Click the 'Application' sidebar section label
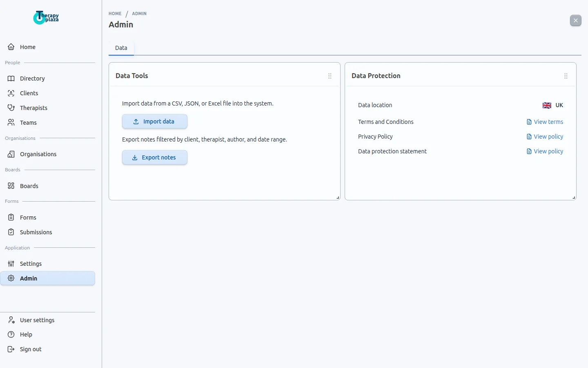The width and height of the screenshot is (588, 368). tap(18, 248)
